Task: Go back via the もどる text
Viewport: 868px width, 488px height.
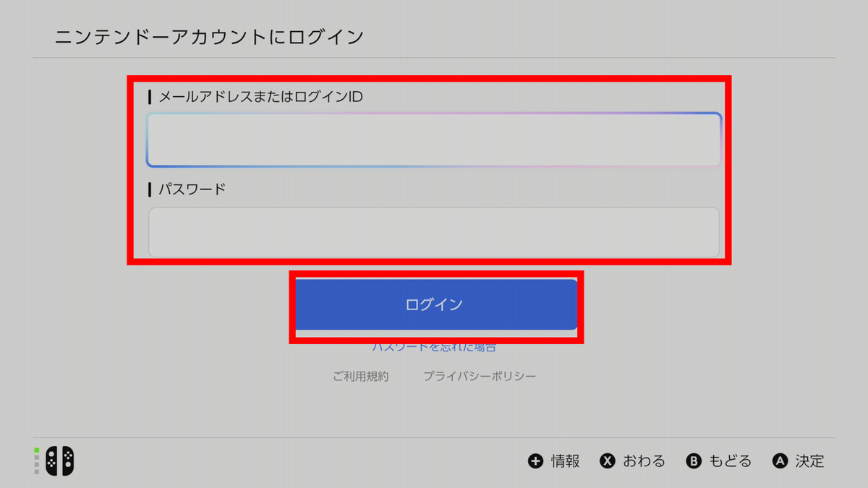Action: point(730,461)
